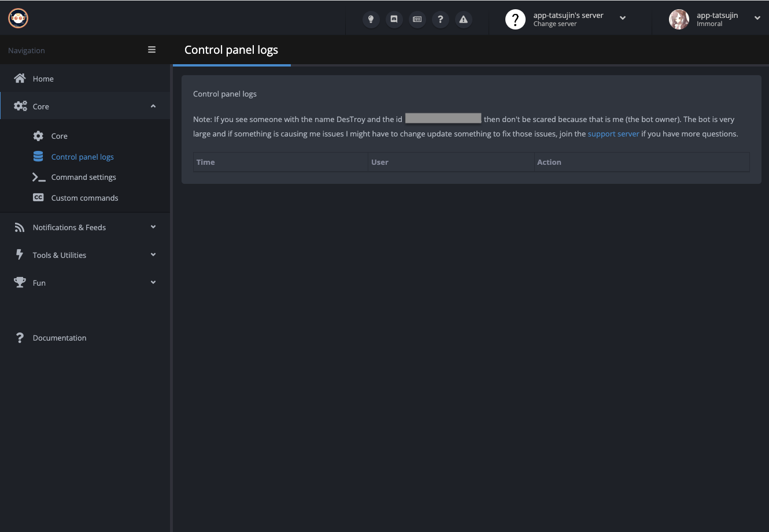Click the Control panel logs tab header
This screenshot has height=532, width=769.
231,50
